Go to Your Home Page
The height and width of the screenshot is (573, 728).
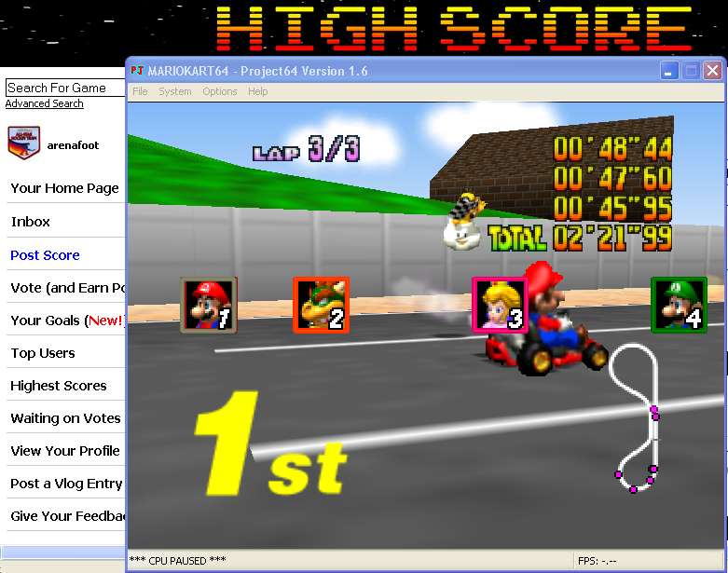(64, 188)
